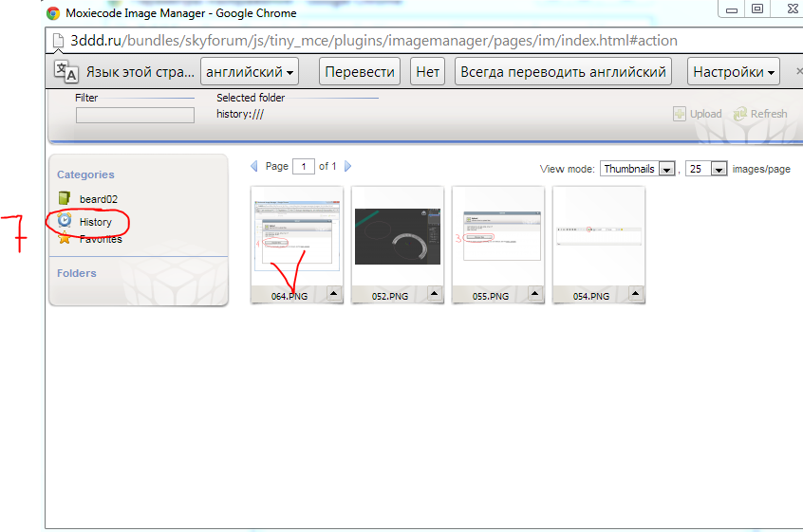Click the Chrome logo in title bar

pos(53,13)
